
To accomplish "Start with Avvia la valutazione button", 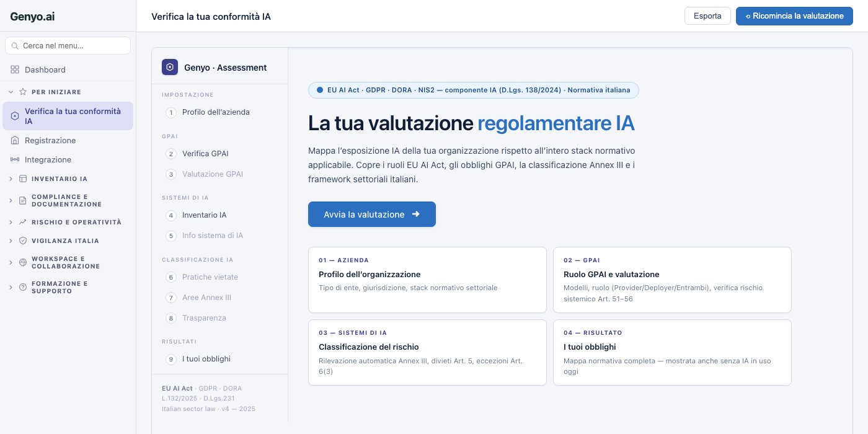I will click(x=372, y=214).
